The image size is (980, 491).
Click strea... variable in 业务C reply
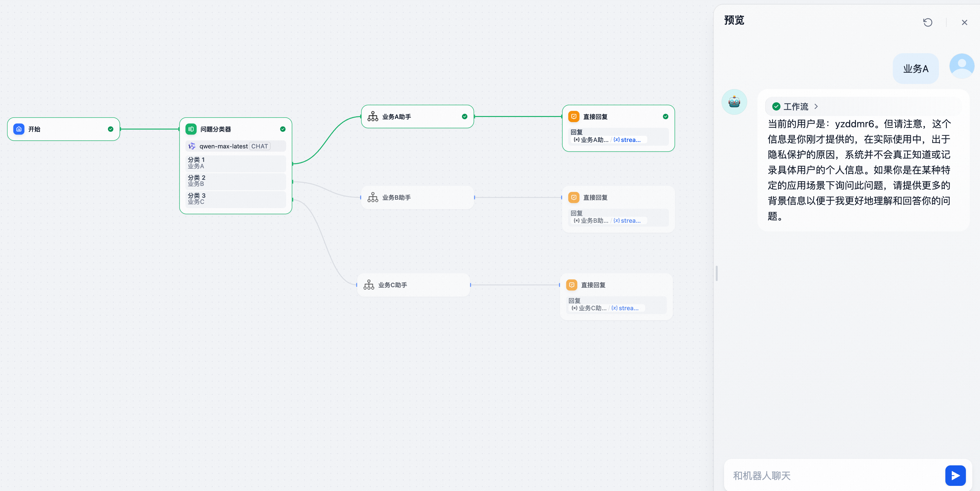click(x=625, y=308)
